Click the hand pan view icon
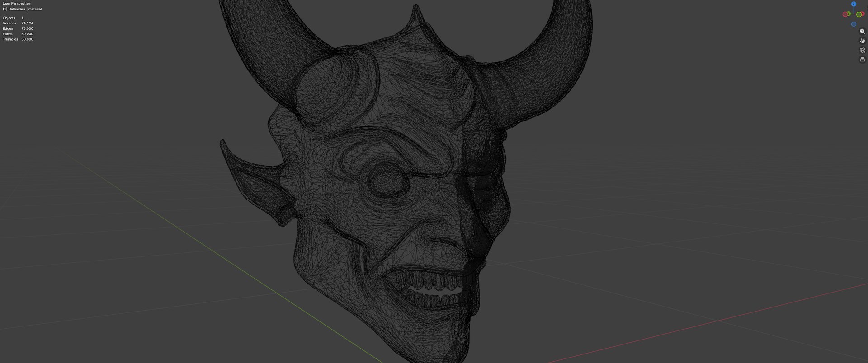This screenshot has width=868, height=363. [x=863, y=41]
